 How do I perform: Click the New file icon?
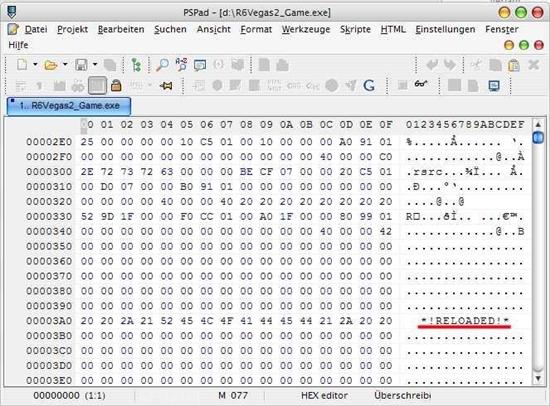[x=22, y=65]
